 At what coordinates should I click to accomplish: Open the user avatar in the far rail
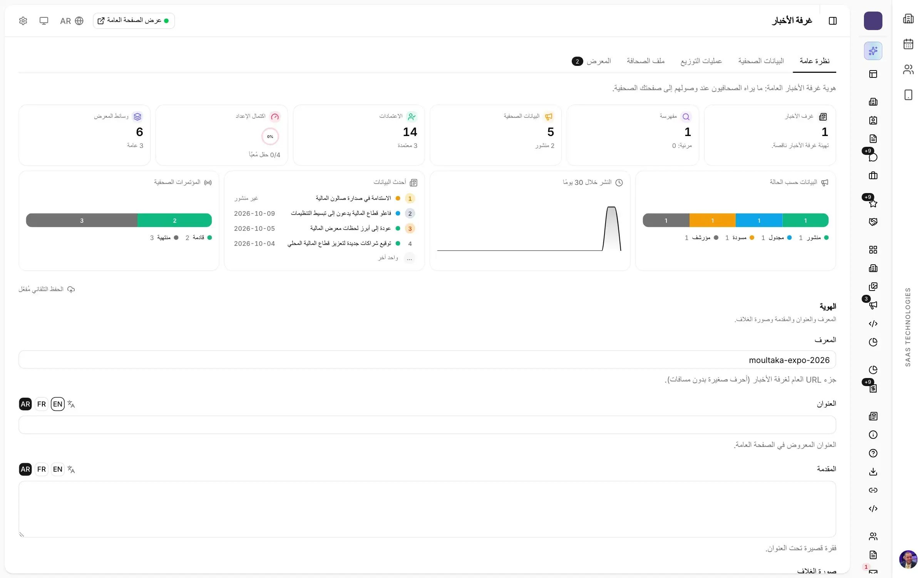pyautogui.click(x=908, y=559)
